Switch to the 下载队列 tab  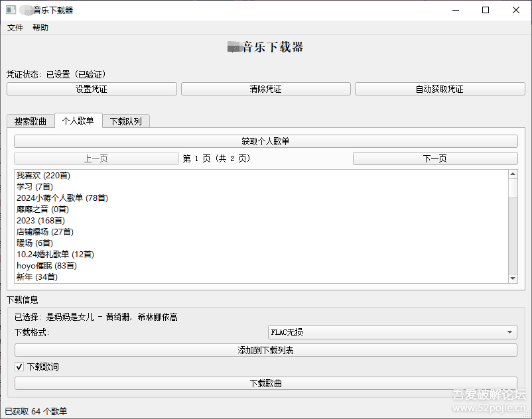(x=126, y=121)
